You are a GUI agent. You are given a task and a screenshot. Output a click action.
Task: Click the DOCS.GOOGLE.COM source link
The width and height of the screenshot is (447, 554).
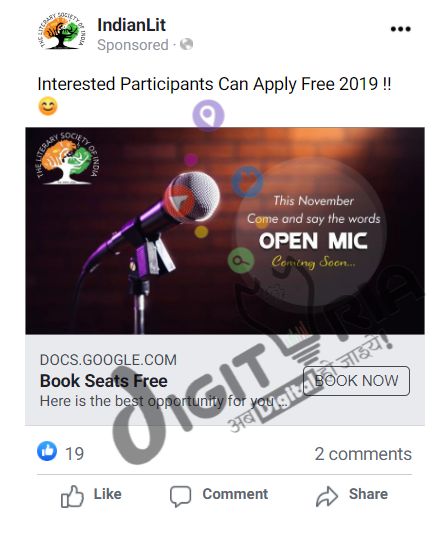[x=108, y=360]
